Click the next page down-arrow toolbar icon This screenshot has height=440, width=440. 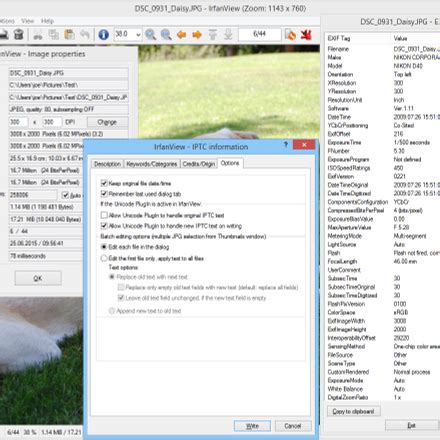228,34
